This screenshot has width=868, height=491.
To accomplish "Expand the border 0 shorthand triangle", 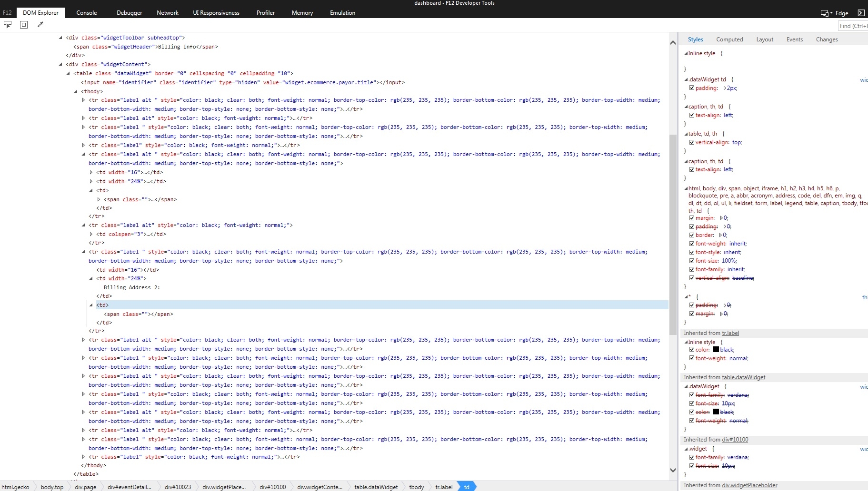I will tap(721, 235).
